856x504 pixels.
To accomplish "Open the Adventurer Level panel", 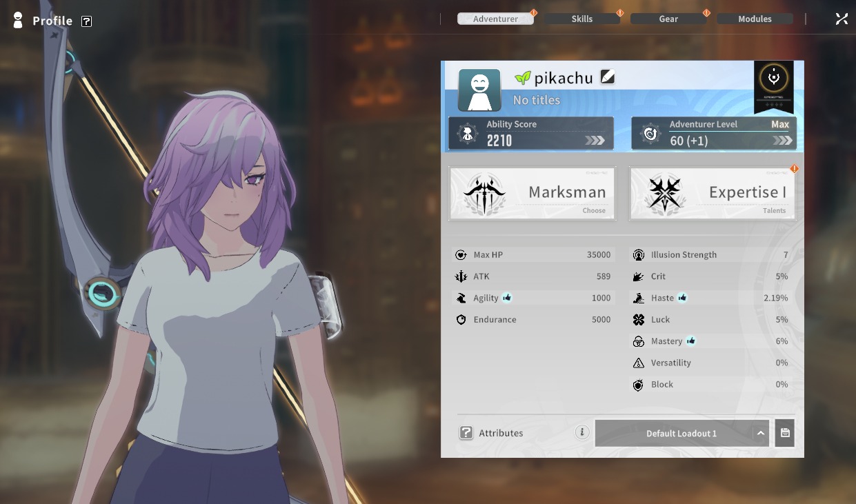I will [714, 133].
